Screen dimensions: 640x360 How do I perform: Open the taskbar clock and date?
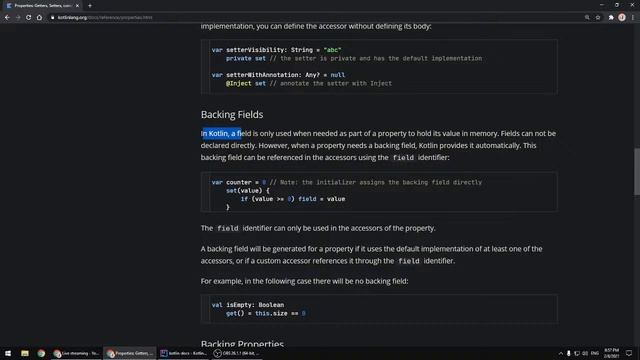(611, 353)
